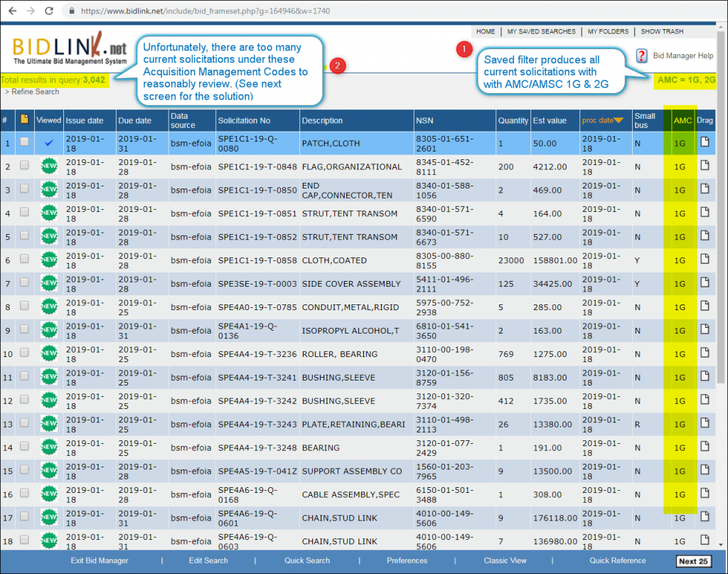Check the box for row 10 ROLLER, BEARING
This screenshot has width=728, height=574.
coord(24,353)
